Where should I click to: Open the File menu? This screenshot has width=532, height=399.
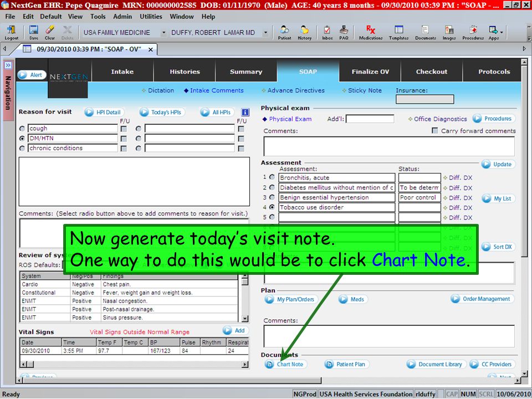coord(10,16)
